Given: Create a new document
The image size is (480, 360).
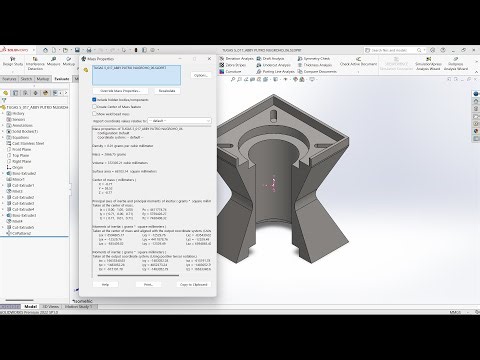Looking at the screenshot, I should [x=54, y=50].
